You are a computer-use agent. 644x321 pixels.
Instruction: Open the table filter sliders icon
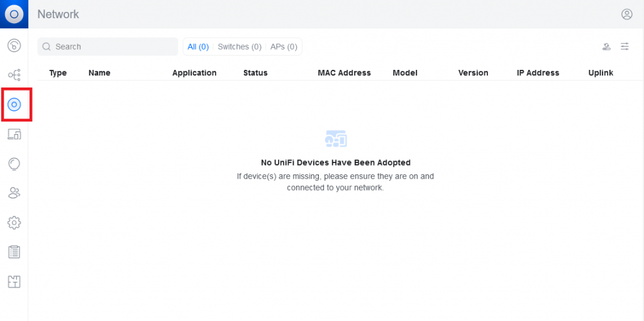625,47
